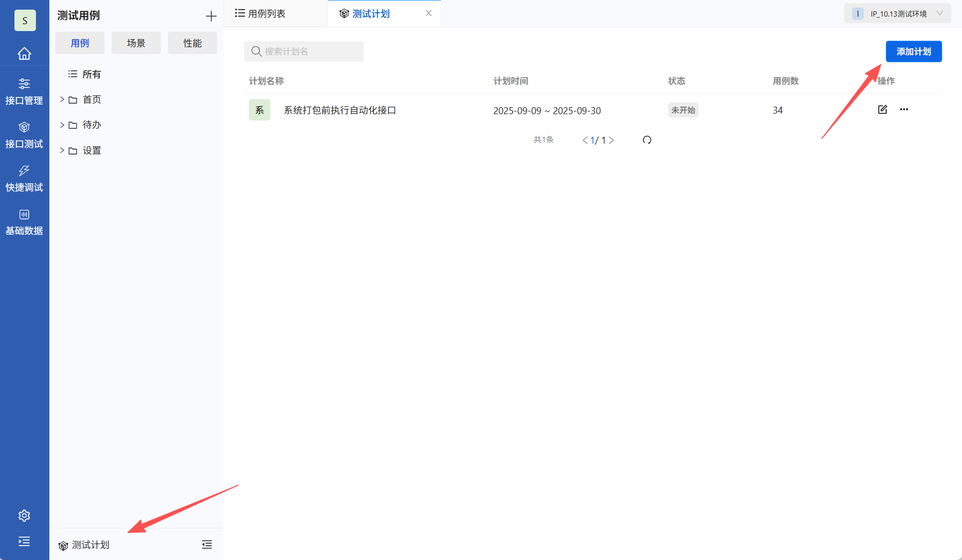Screen dimensions: 962x560
Task: Click the edit pencil icon for the plan
Action: click(883, 109)
